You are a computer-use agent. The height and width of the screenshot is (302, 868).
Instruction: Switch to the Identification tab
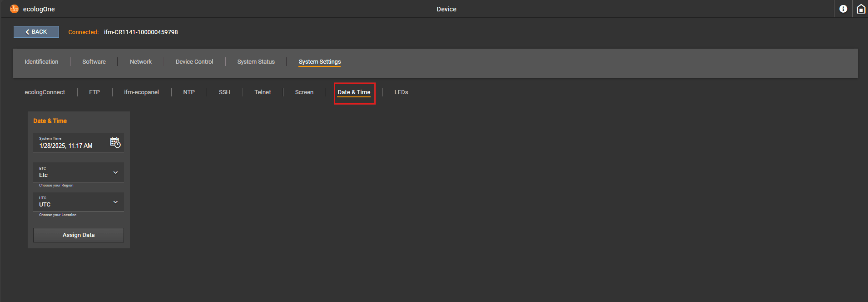tap(41, 62)
